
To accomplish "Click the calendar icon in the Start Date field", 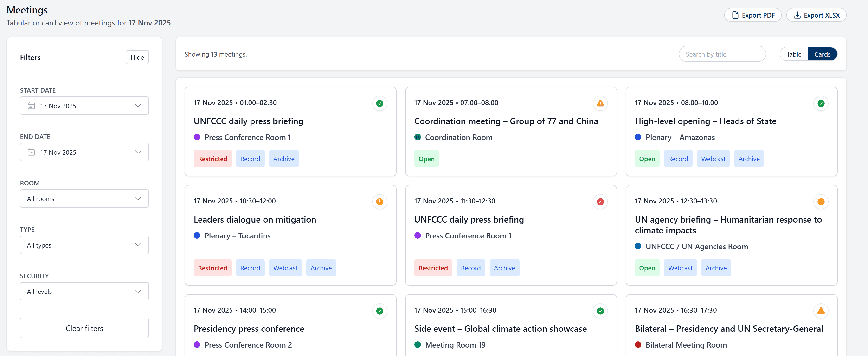I will pos(31,106).
